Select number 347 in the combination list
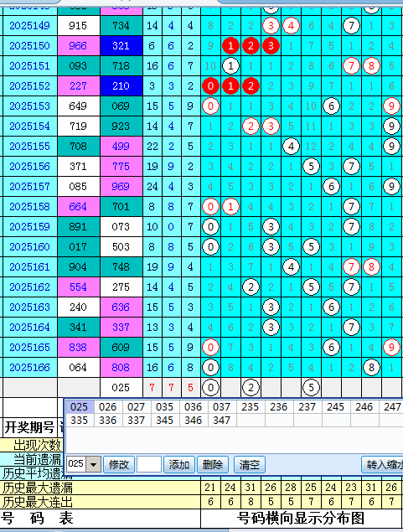The height and width of the screenshot is (532, 403). tap(221, 420)
